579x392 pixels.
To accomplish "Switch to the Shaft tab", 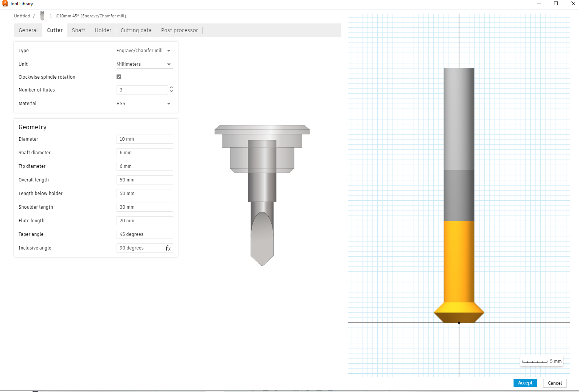I will pyautogui.click(x=79, y=30).
